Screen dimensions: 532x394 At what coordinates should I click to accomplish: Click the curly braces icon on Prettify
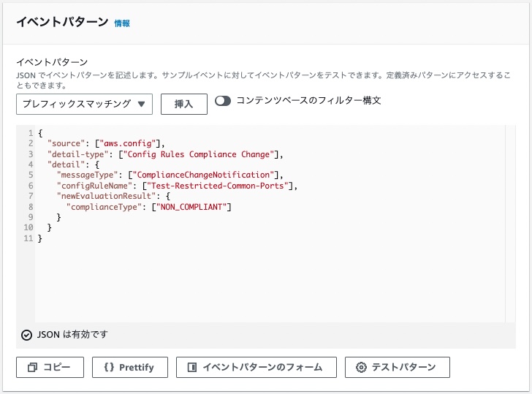click(110, 367)
